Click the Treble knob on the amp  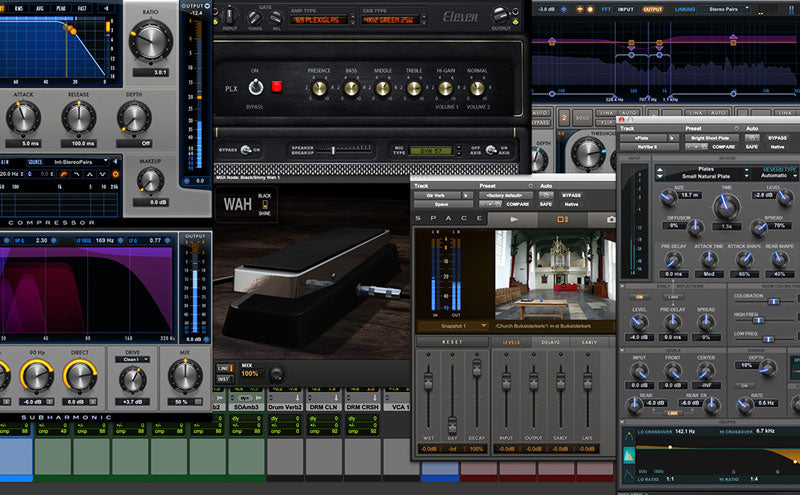click(x=414, y=89)
